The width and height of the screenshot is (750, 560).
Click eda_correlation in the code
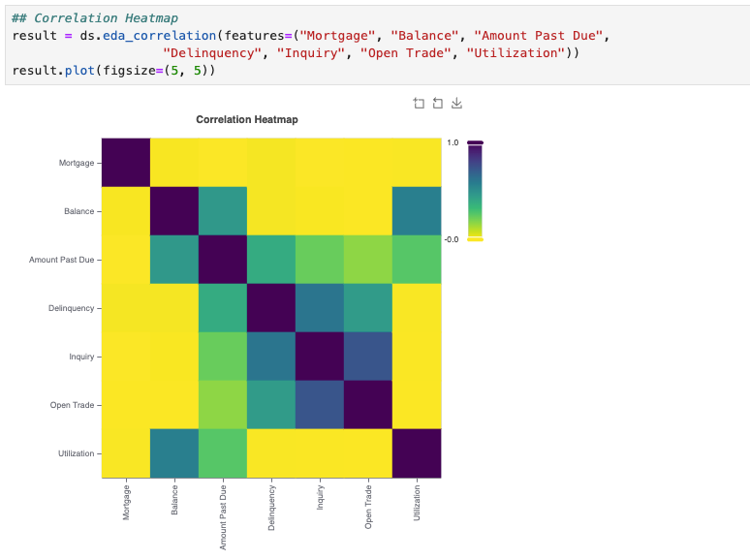tap(159, 36)
